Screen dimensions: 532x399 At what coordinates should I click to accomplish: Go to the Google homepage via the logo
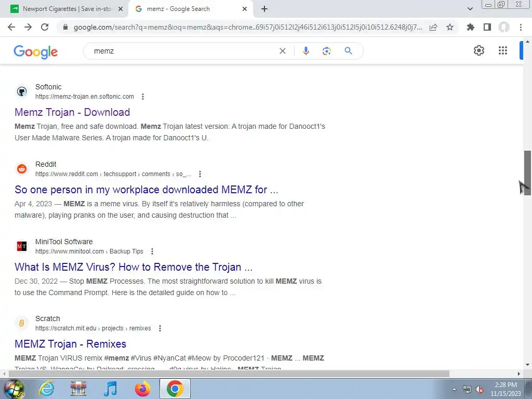pyautogui.click(x=36, y=51)
